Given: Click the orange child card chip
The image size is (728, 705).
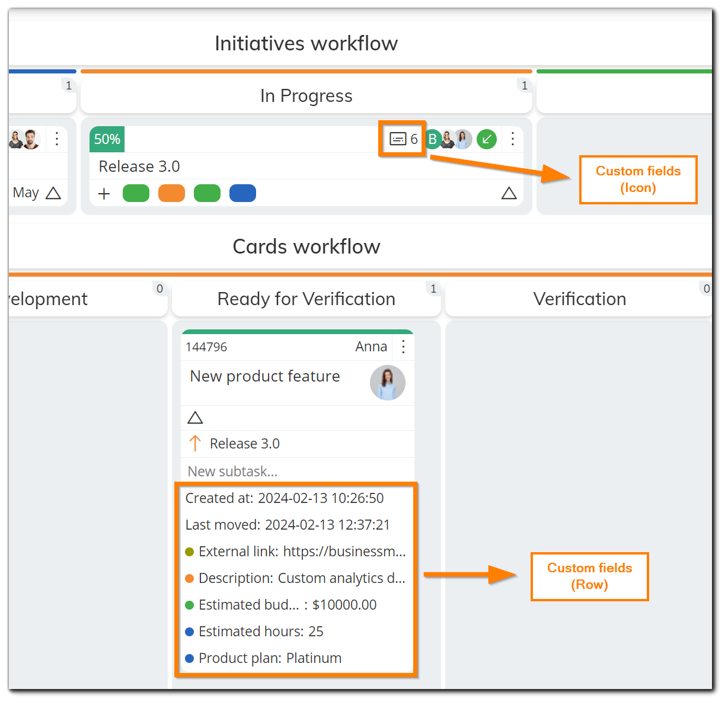Looking at the screenshot, I should tap(171, 194).
